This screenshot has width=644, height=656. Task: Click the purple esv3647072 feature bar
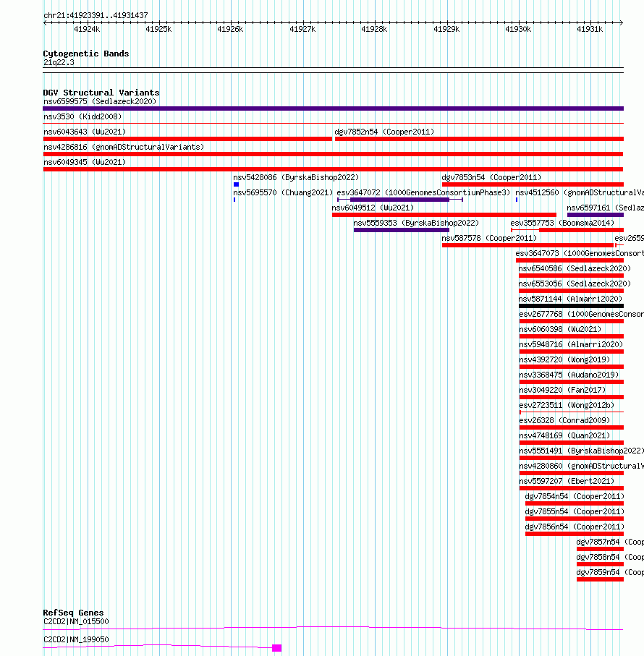coord(399,200)
